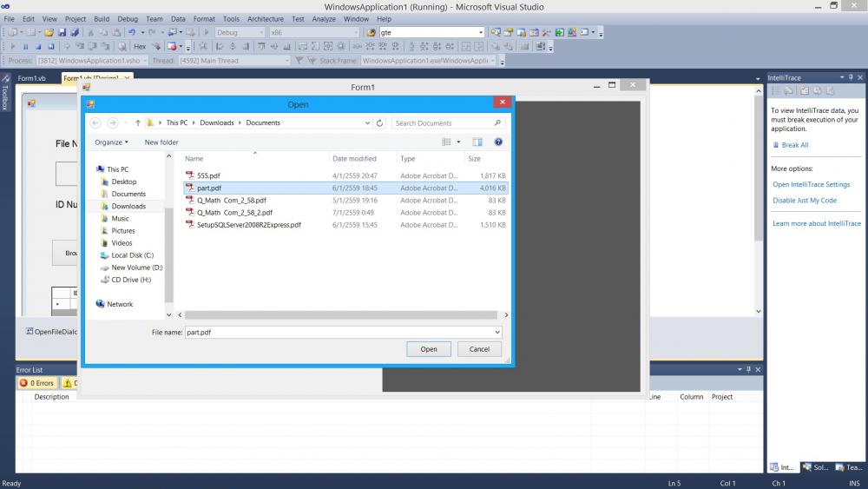Viewport: 868px width, 489px height.
Task: Refresh the Documents folder listing
Action: tap(380, 123)
